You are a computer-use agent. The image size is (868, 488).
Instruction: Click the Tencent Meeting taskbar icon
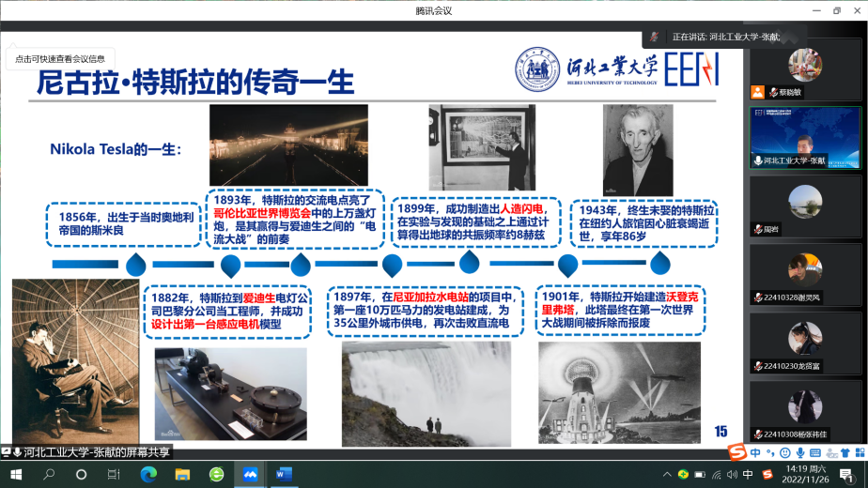point(250,475)
